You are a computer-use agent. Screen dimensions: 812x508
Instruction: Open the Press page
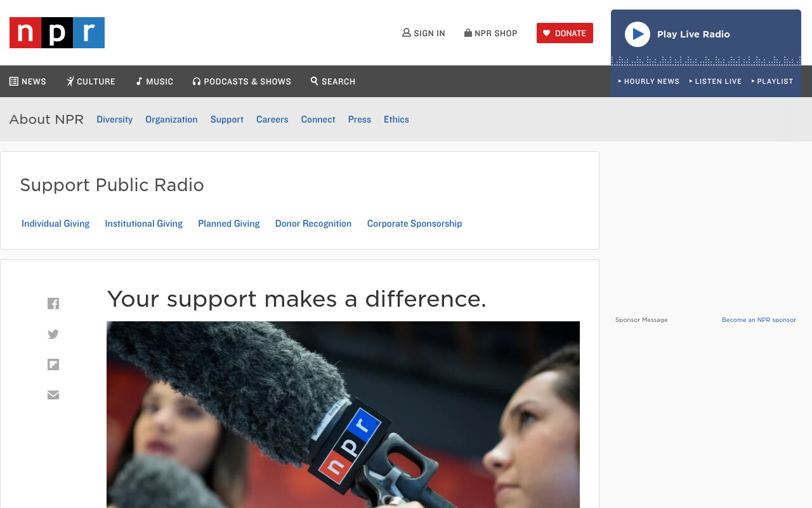coord(360,119)
